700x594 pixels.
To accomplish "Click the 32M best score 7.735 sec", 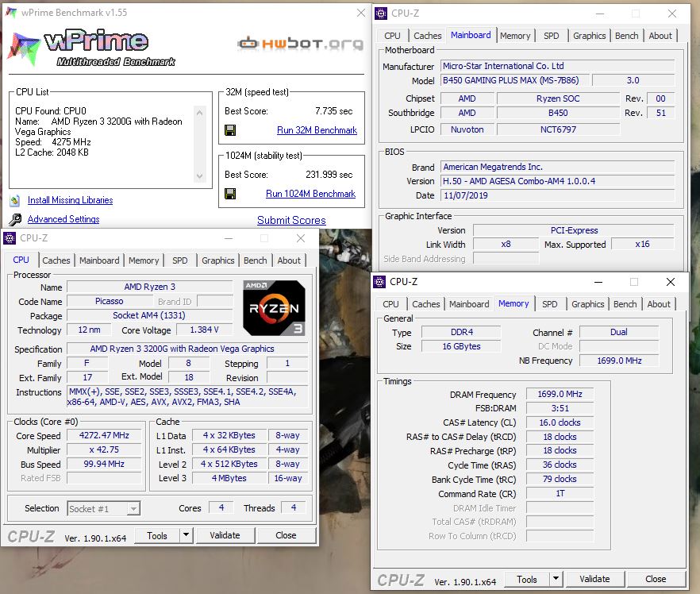I will [334, 111].
